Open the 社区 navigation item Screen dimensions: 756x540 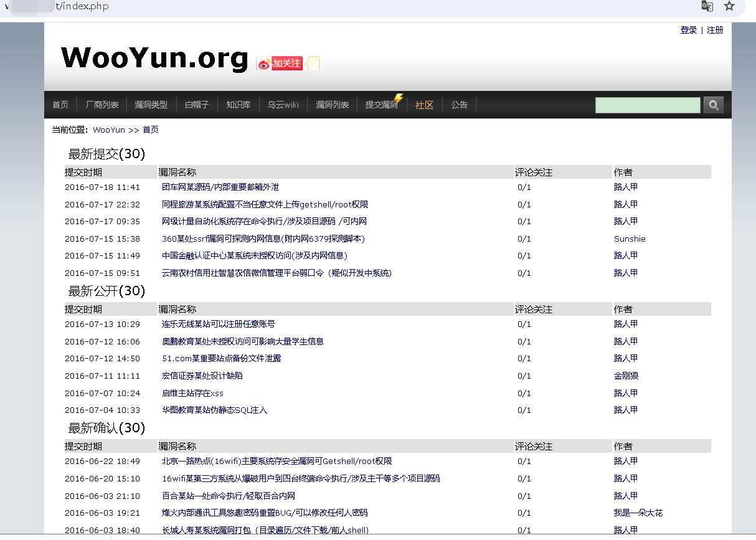(x=424, y=105)
